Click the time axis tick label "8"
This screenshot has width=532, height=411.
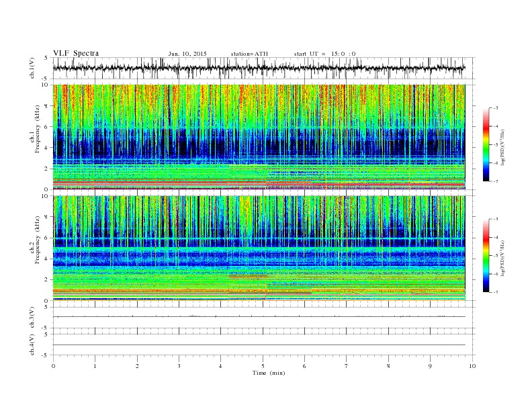(388, 366)
